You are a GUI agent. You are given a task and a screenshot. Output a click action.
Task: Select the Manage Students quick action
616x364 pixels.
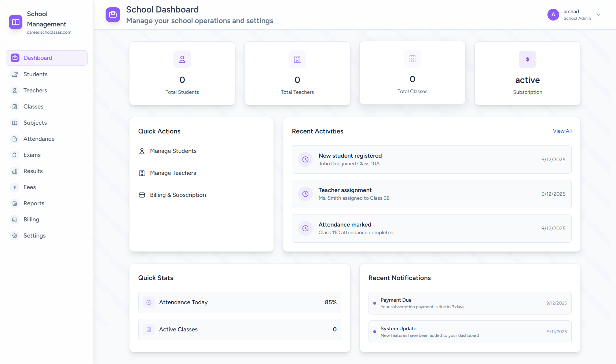173,151
